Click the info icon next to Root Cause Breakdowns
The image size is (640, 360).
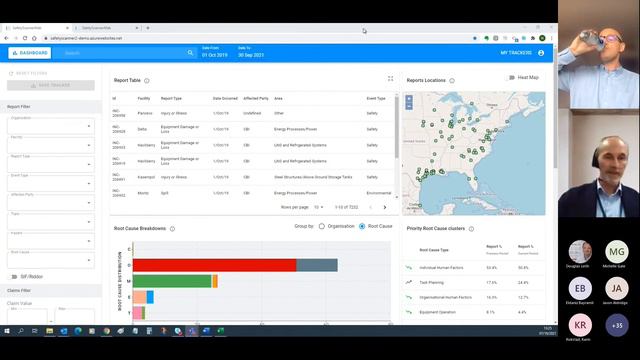[172, 229]
